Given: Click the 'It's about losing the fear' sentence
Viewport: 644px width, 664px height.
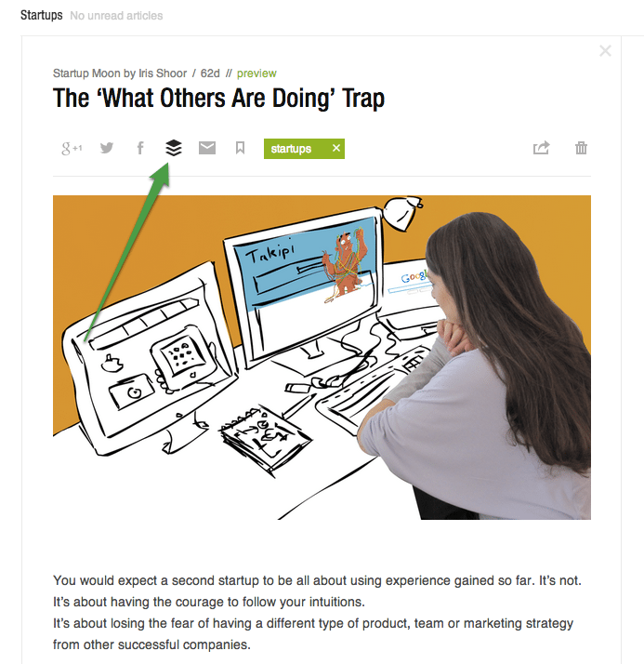Looking at the screenshot, I should coord(313,634).
